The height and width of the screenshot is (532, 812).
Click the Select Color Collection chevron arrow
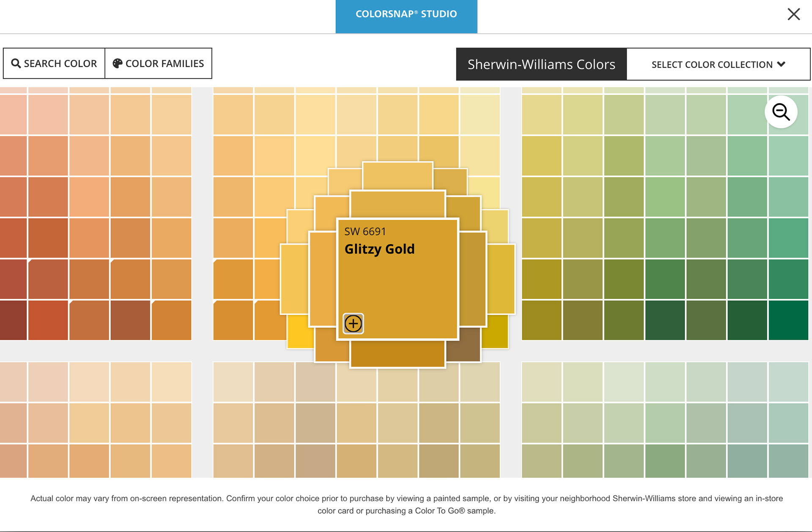tap(781, 64)
